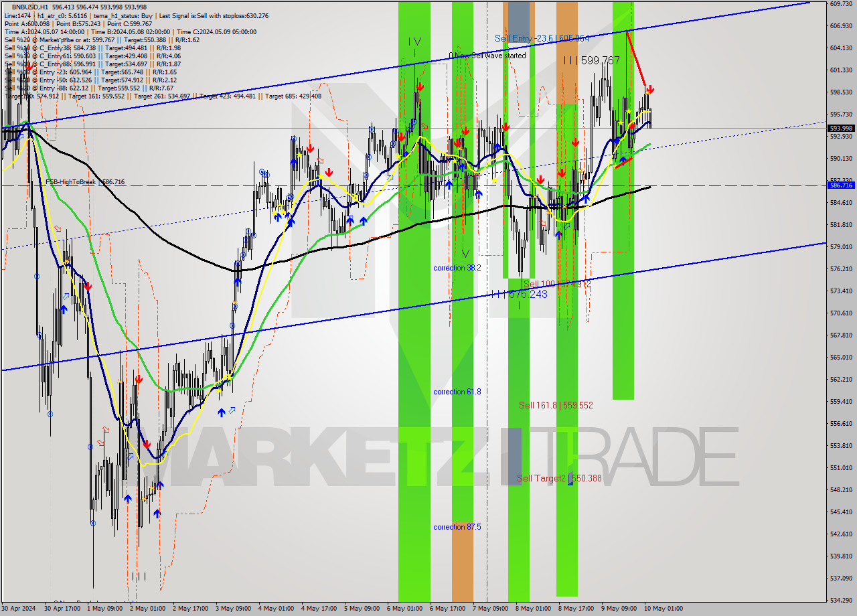Click the 'Entry -88: 622.12' info line

click(89, 88)
